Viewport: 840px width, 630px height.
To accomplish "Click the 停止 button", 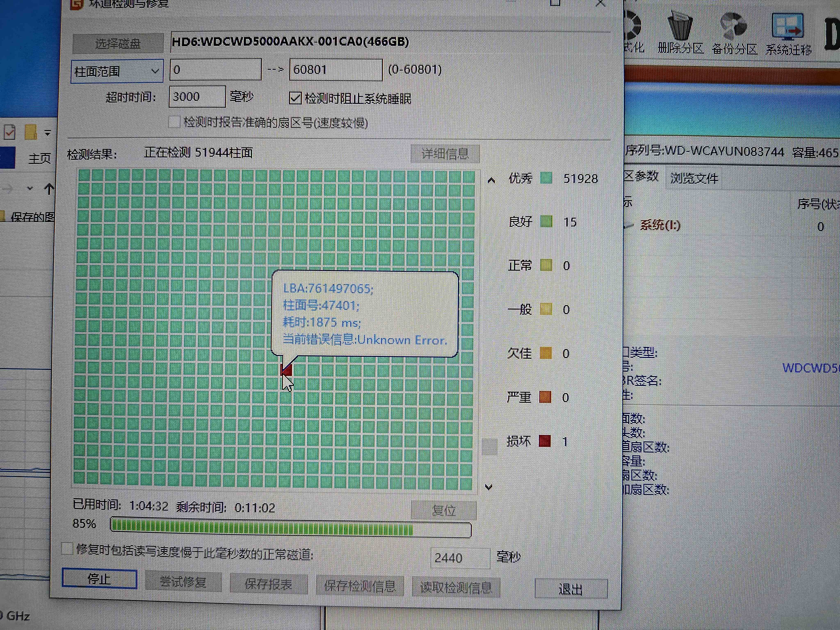I will click(x=99, y=579).
